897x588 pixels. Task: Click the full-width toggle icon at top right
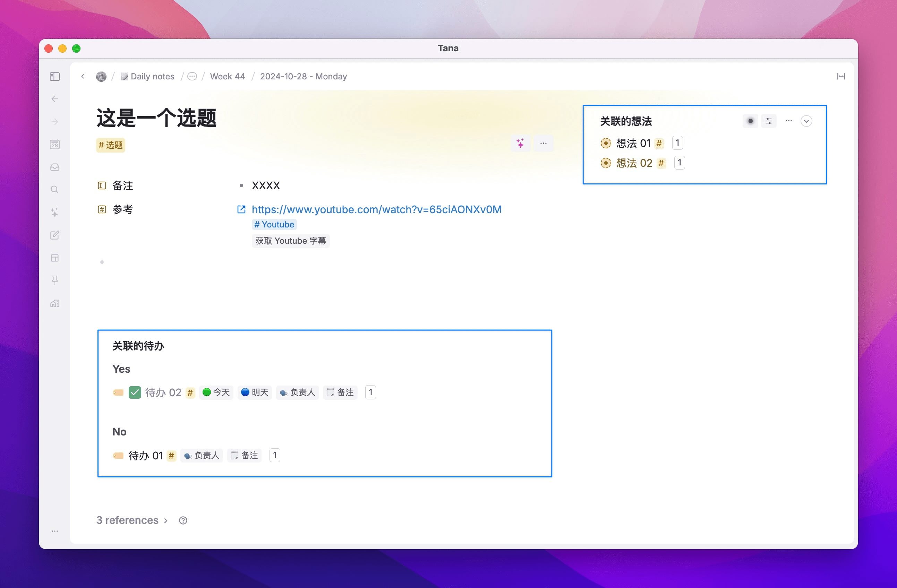(841, 77)
